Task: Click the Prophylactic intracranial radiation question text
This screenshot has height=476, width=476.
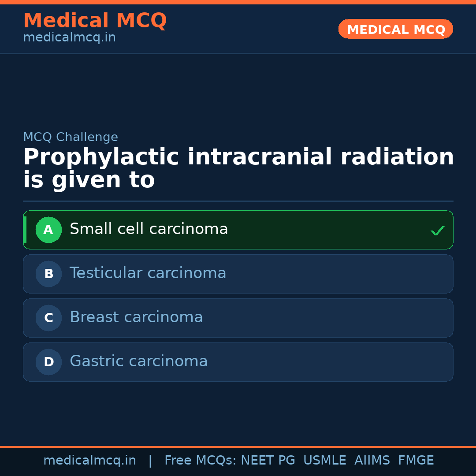Action: click(x=238, y=168)
